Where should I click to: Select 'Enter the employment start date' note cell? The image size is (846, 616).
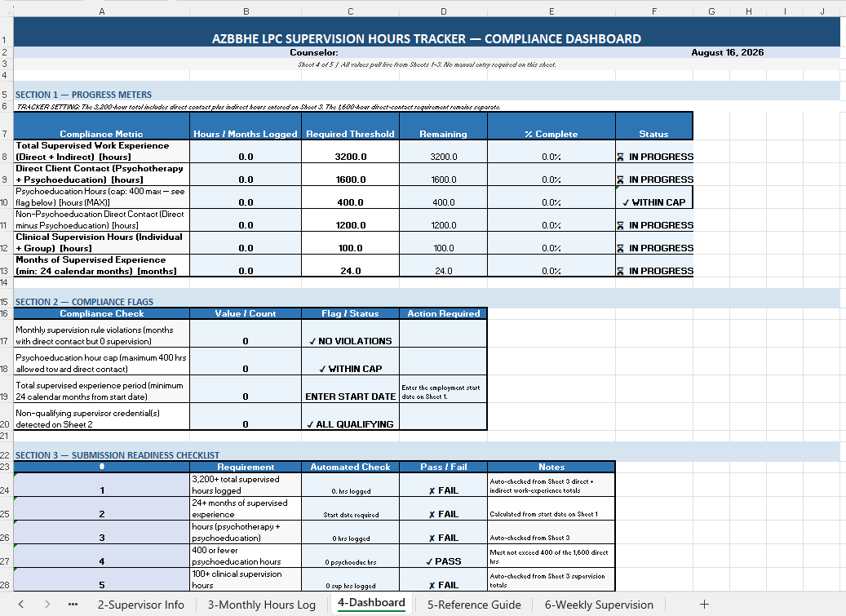(444, 389)
